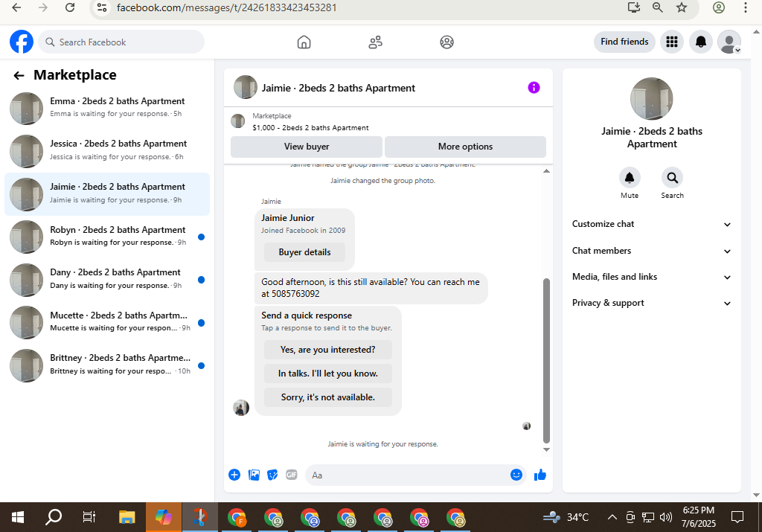762x532 pixels.
Task: Open more actions plus icon in composer
Action: click(x=234, y=475)
